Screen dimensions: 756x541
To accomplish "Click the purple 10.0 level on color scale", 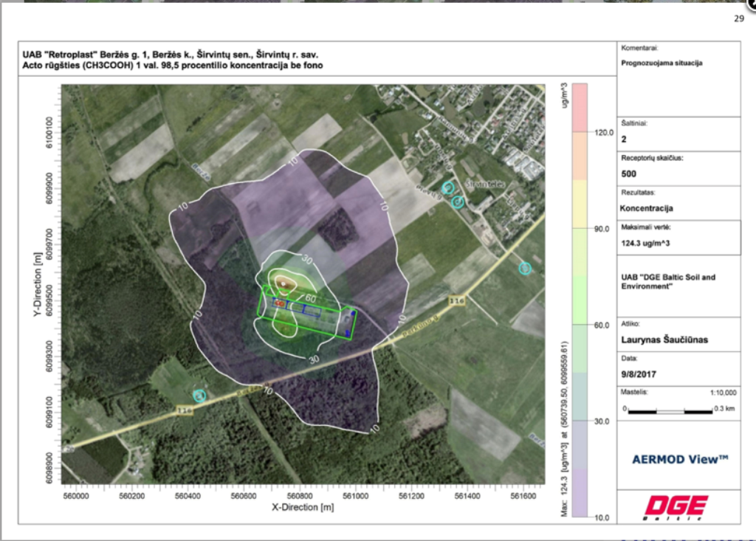I will pos(580,509).
